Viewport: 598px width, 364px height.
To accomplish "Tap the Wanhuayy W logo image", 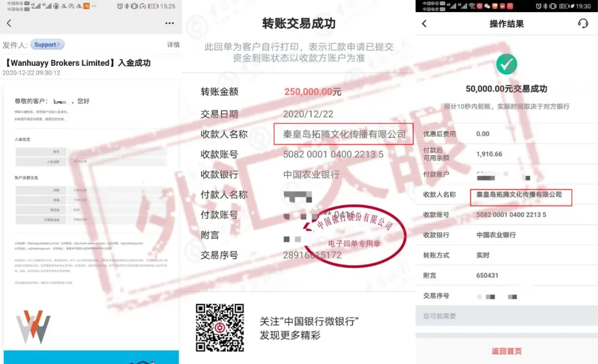I will pos(33,326).
